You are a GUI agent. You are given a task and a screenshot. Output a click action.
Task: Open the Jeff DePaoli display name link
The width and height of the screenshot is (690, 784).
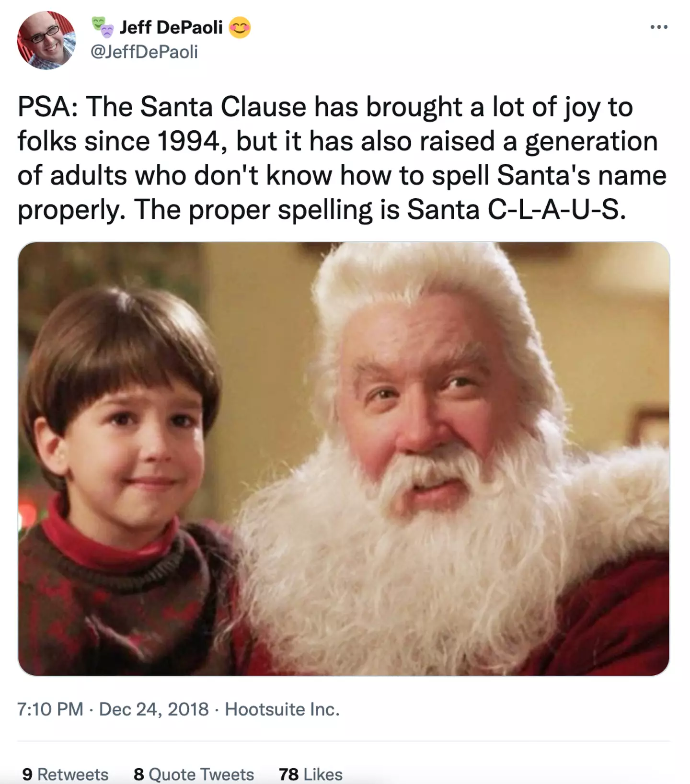(x=171, y=27)
